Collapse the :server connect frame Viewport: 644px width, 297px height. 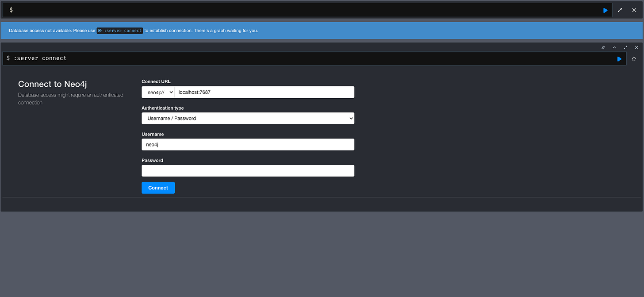click(x=614, y=47)
